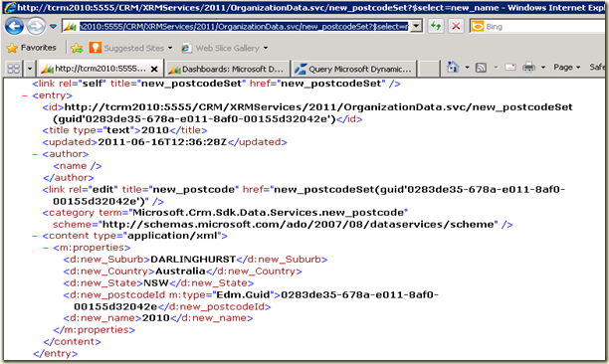Click the Suggested Sites orange icon

tap(95, 48)
